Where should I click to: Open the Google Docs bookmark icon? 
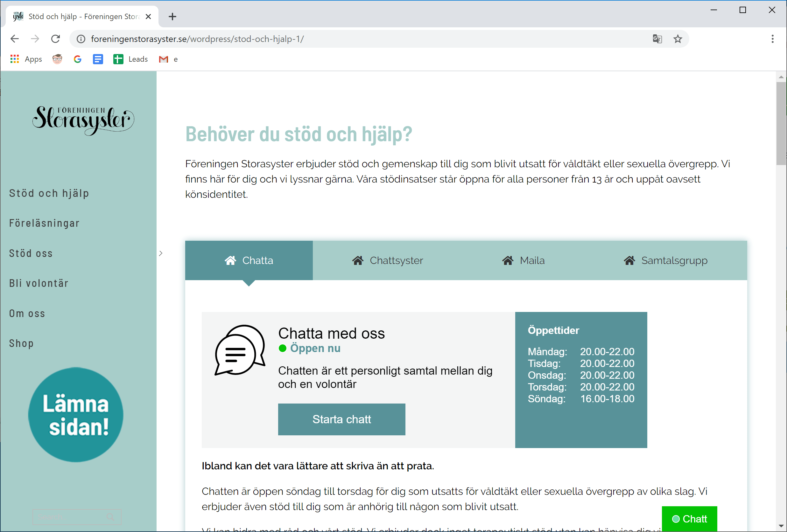pyautogui.click(x=98, y=59)
